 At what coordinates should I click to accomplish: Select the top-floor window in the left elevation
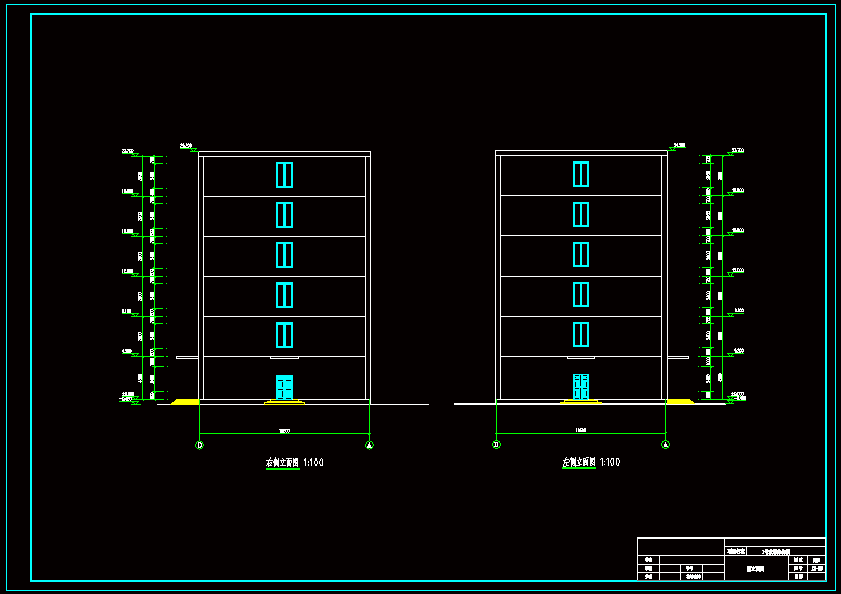(x=284, y=175)
